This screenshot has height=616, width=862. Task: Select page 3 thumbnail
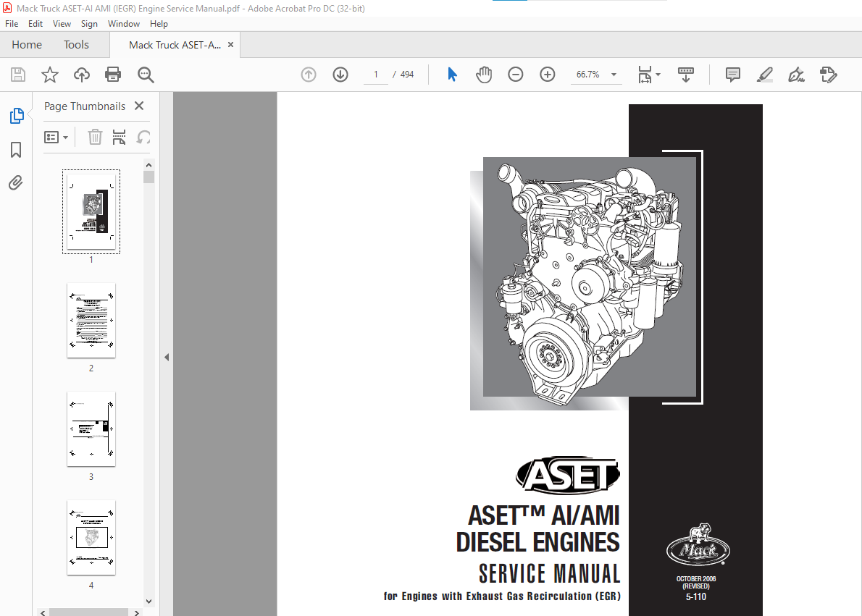point(91,429)
